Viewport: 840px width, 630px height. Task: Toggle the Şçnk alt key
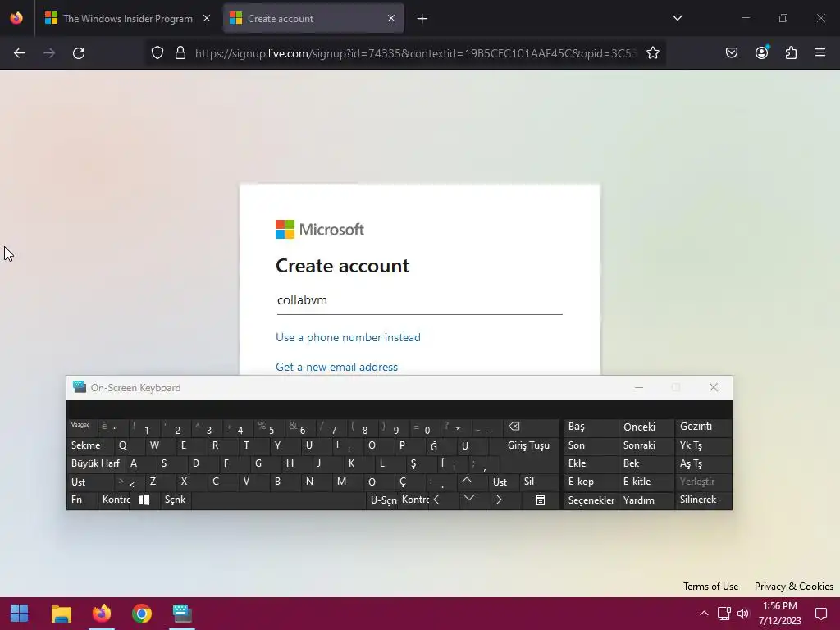pyautogui.click(x=175, y=500)
